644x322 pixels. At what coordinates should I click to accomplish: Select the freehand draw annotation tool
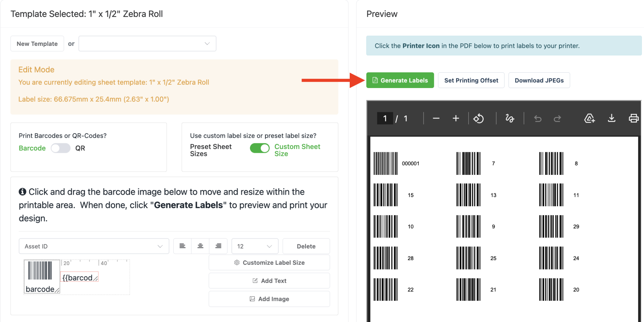[x=510, y=119]
